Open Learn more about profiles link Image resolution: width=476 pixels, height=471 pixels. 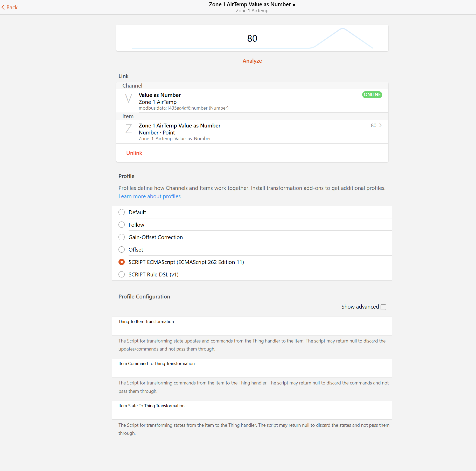(x=150, y=196)
